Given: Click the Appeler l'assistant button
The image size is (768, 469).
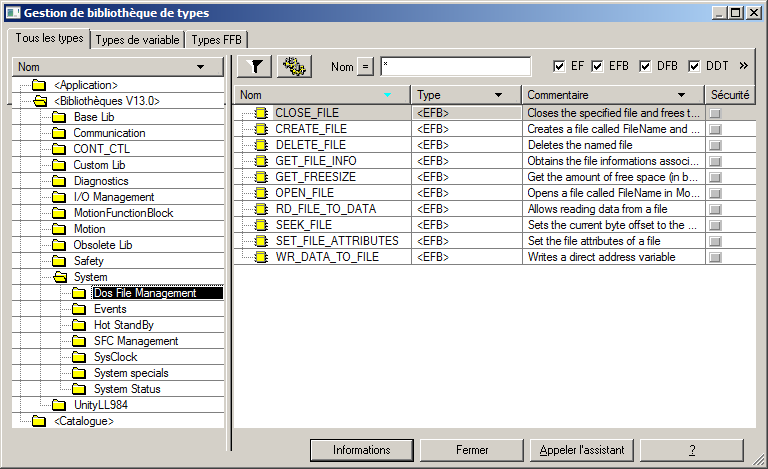Looking at the screenshot, I should pyautogui.click(x=582, y=450).
